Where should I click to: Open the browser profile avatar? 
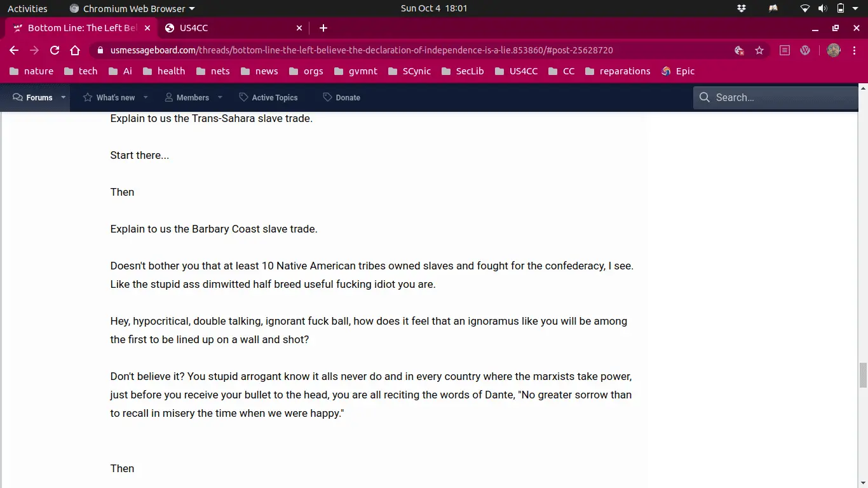tap(834, 50)
